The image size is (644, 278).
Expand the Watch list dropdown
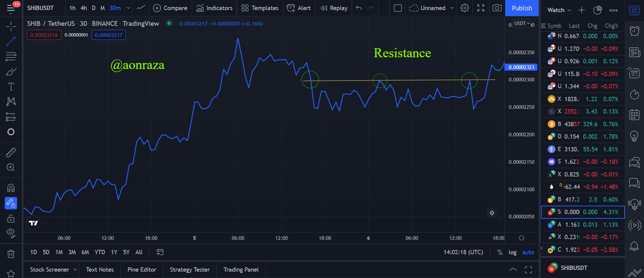coord(559,10)
